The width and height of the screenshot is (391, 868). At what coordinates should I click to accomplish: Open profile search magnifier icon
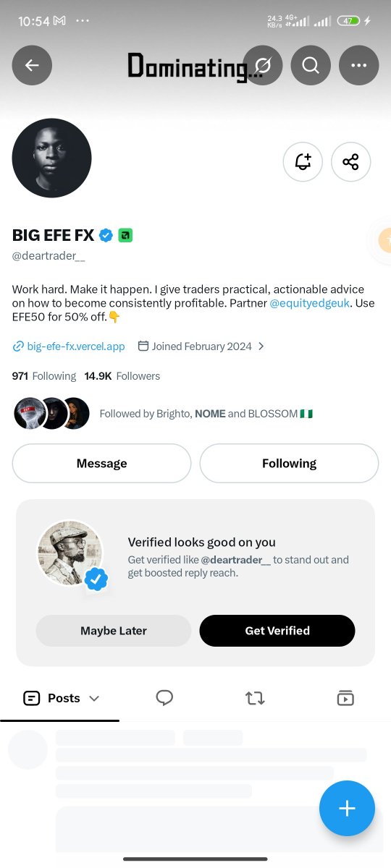pyautogui.click(x=311, y=65)
